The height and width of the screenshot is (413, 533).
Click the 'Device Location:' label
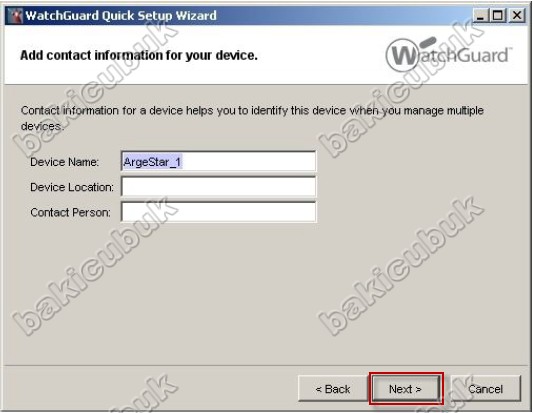click(72, 187)
